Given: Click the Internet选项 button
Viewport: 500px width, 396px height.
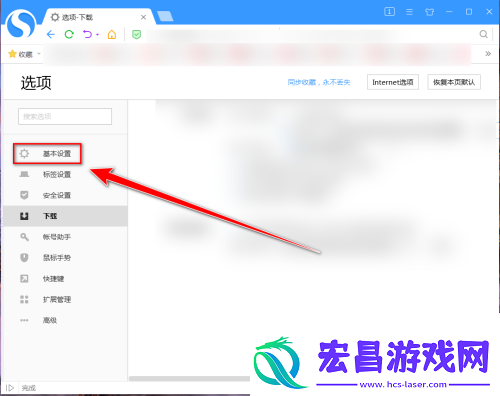Looking at the screenshot, I should [x=393, y=82].
